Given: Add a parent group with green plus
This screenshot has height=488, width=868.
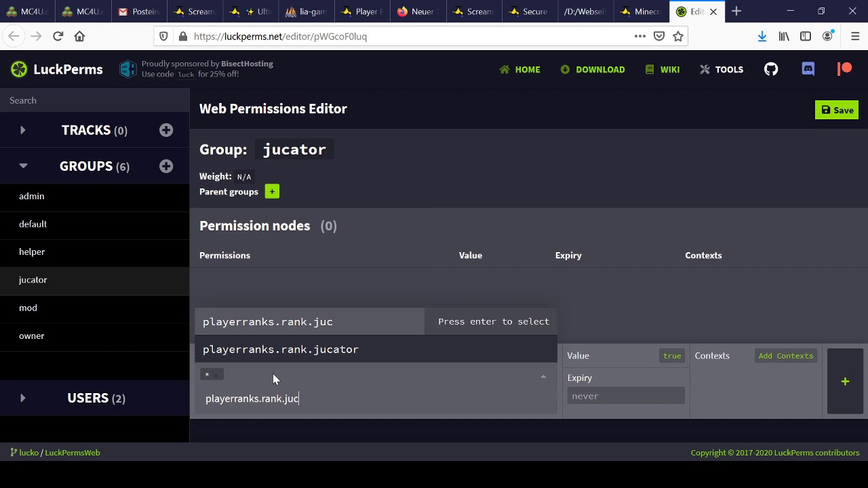Looking at the screenshot, I should [x=272, y=192].
